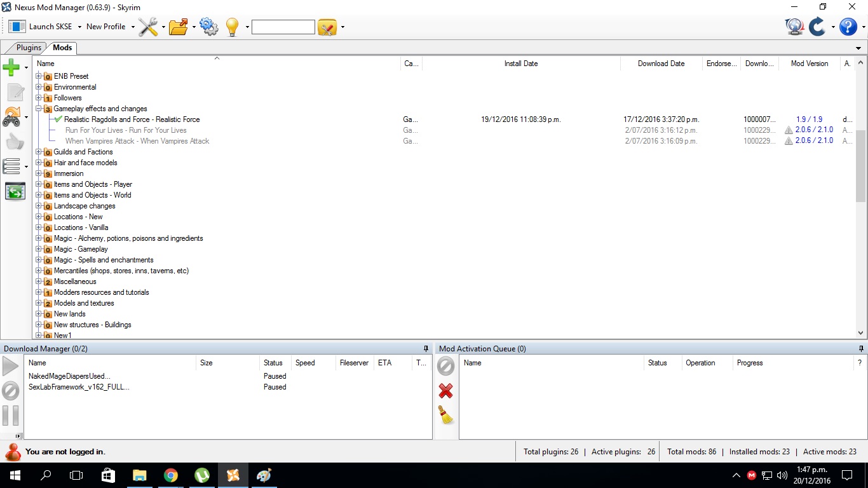The image size is (868, 488).
Task: Open the tab list dropdown arrow
Action: (858, 48)
